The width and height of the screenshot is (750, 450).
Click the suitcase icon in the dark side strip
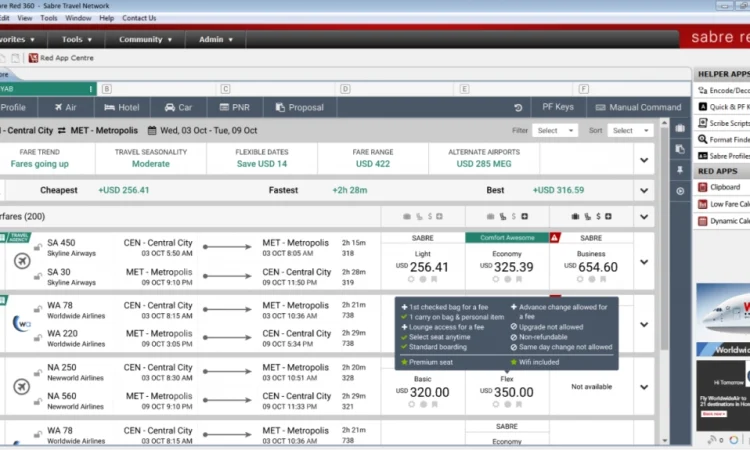tap(680, 128)
